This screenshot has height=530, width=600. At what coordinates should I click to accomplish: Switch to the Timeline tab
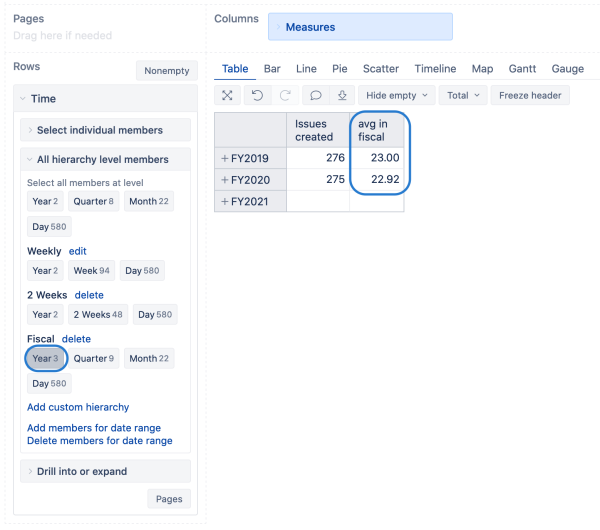435,69
